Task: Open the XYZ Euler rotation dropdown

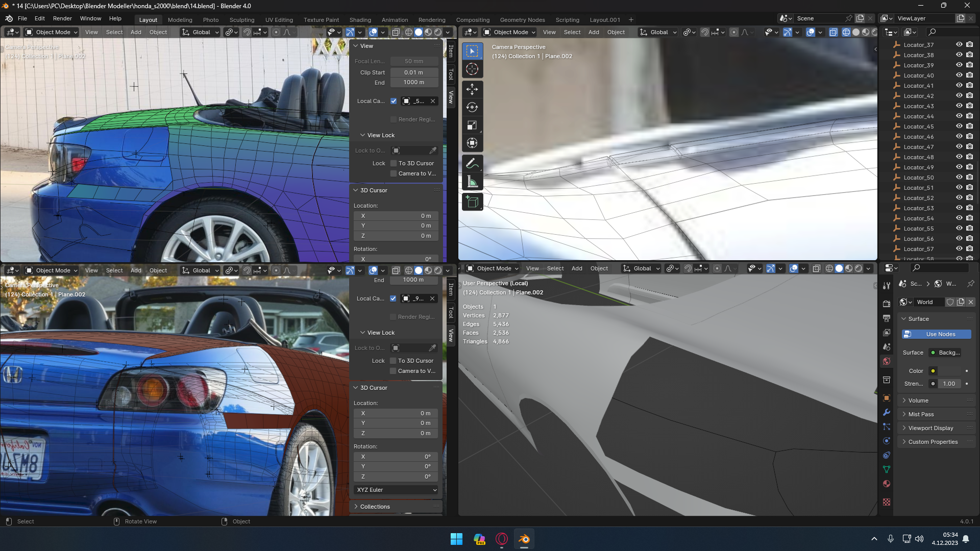Action: (396, 490)
